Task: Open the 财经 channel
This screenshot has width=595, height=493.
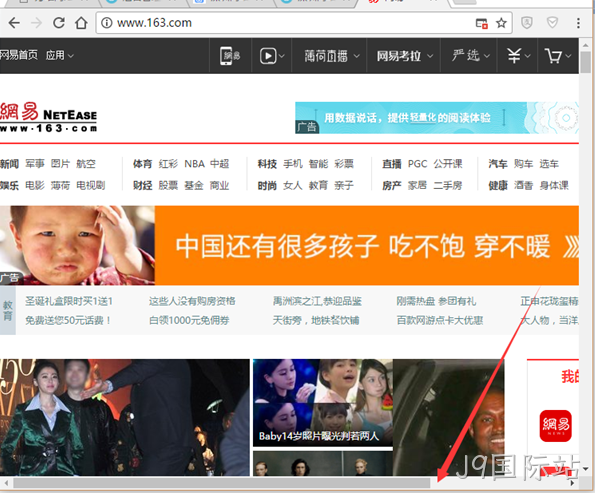Action: 142,186
